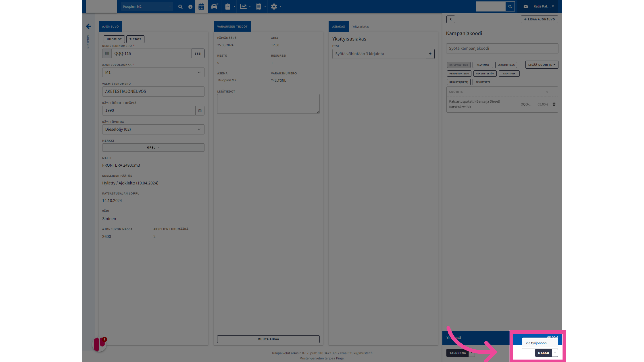The width and height of the screenshot is (644, 362).
Task: Click the Hylätty / Ajokielto (19.04.2024) text
Action: pyautogui.click(x=130, y=183)
